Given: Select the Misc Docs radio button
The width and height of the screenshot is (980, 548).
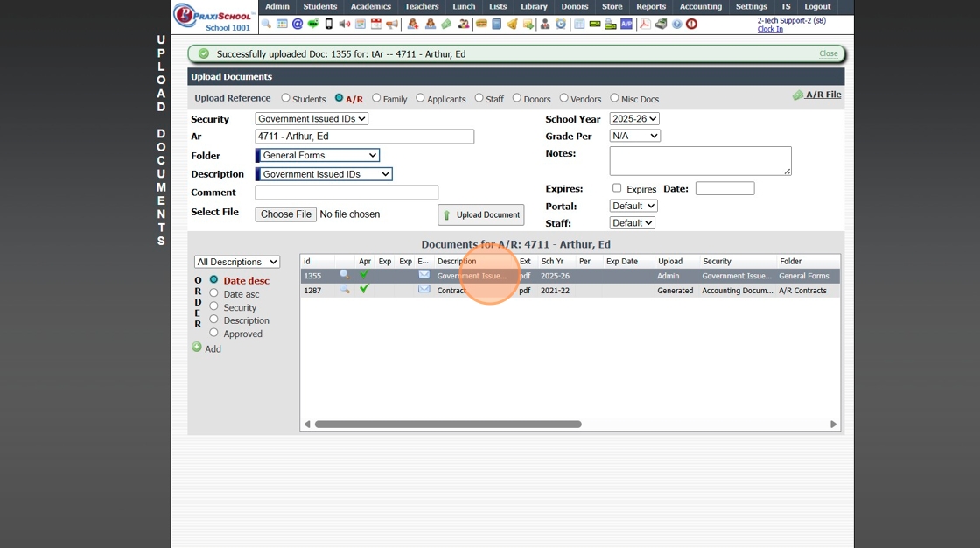Looking at the screenshot, I should point(614,97).
